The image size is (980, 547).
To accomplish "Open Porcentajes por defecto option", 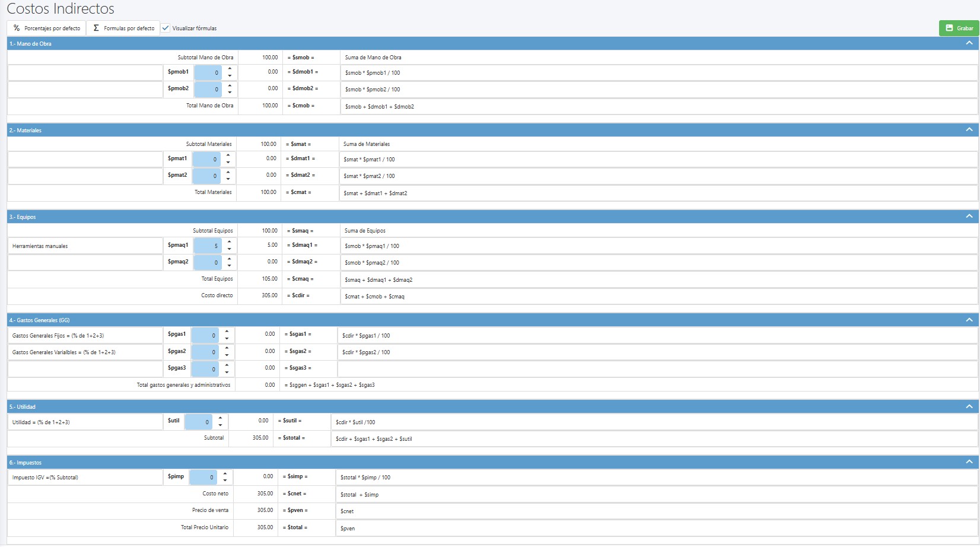I will (46, 28).
